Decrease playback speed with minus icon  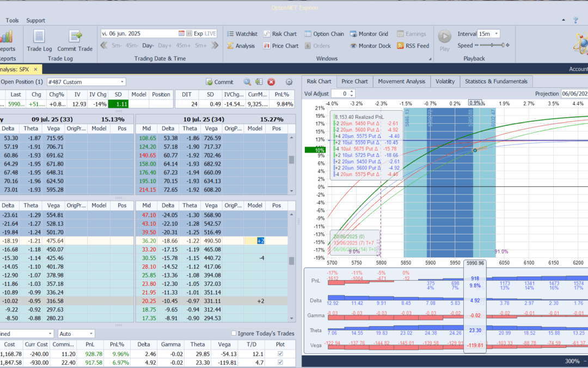[x=476, y=45]
